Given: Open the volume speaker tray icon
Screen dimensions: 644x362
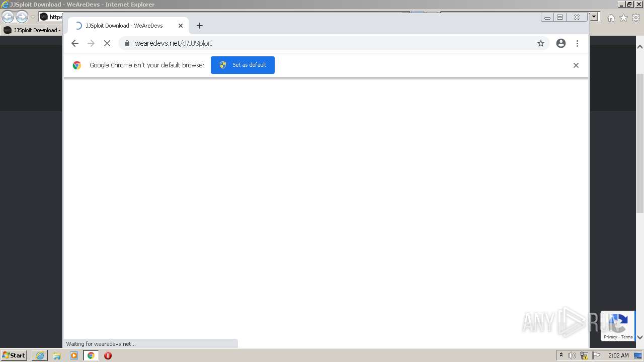Looking at the screenshot, I should click(x=572, y=355).
